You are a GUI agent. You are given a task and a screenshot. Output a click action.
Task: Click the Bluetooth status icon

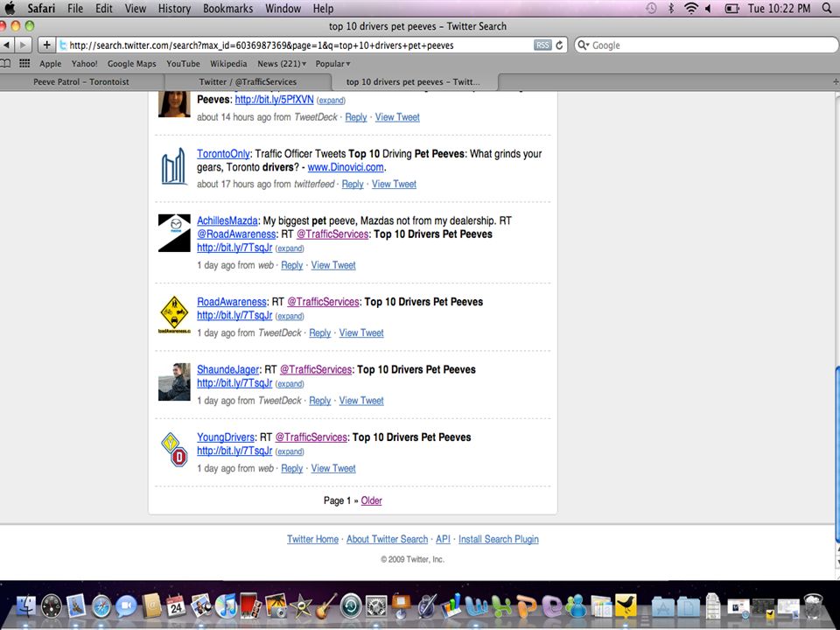671,8
